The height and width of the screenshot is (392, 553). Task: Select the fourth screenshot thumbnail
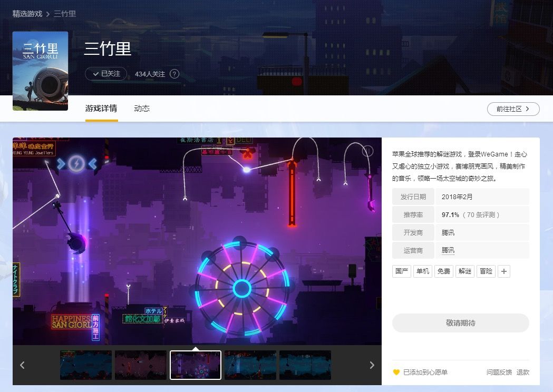coord(250,365)
